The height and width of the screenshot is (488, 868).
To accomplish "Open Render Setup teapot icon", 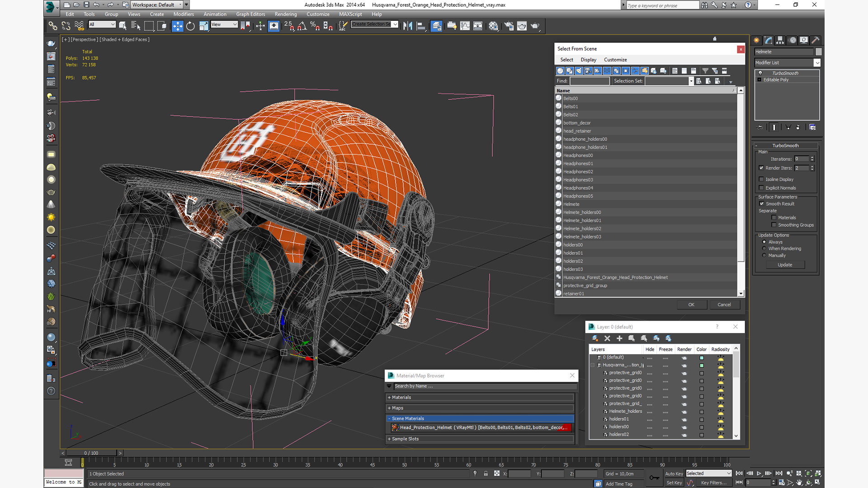I will pyautogui.click(x=509, y=26).
